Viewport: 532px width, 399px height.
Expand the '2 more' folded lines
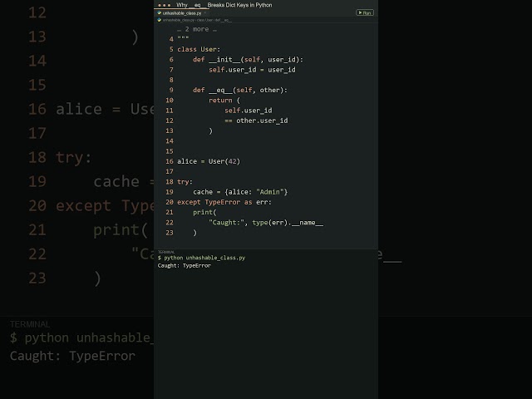(x=197, y=29)
